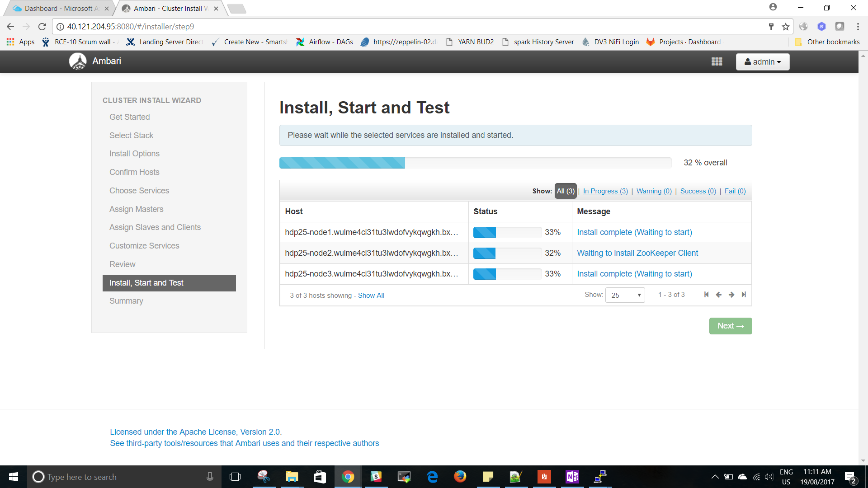Open Chrome's three-dot menu

[858, 27]
